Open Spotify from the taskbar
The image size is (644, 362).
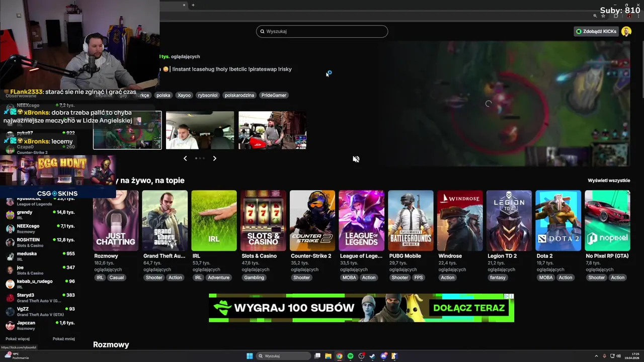coord(350,356)
